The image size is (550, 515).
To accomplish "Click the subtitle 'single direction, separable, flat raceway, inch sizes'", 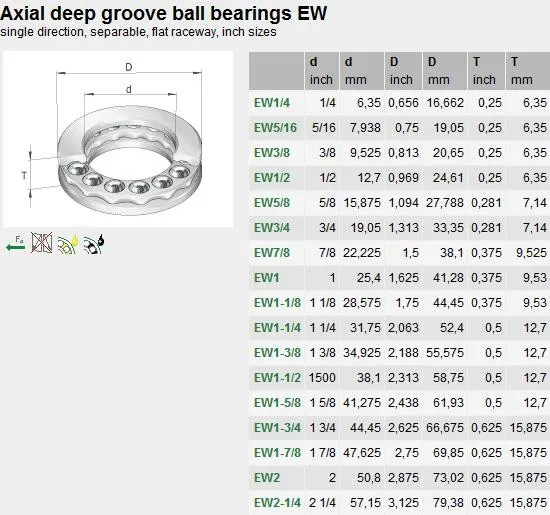I will click(x=138, y=32).
